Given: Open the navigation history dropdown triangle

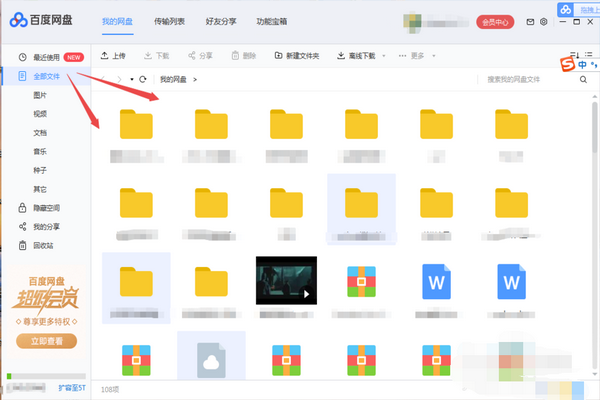Looking at the screenshot, I should click(x=132, y=80).
